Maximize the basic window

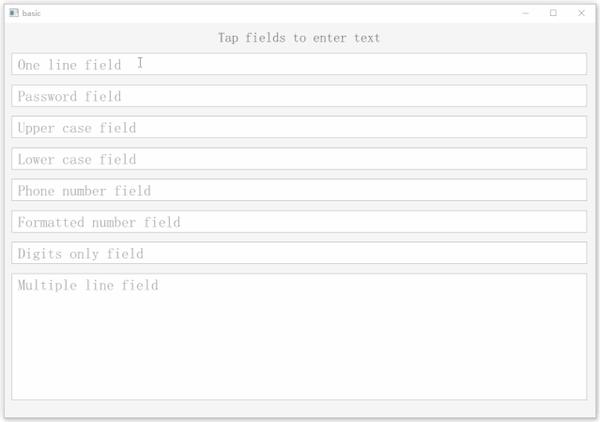tap(553, 13)
